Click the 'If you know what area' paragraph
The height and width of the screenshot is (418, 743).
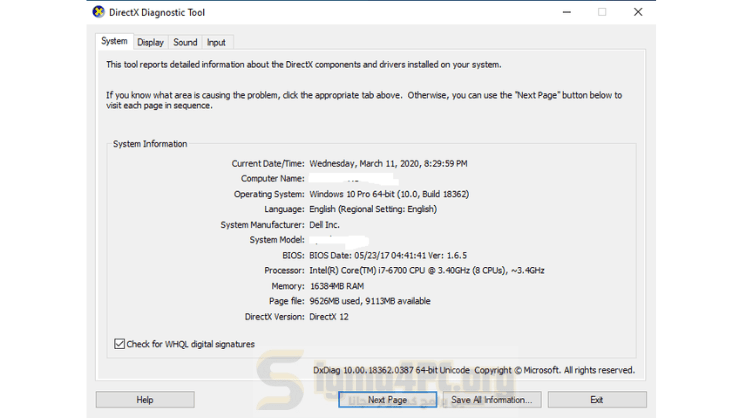[364, 100]
